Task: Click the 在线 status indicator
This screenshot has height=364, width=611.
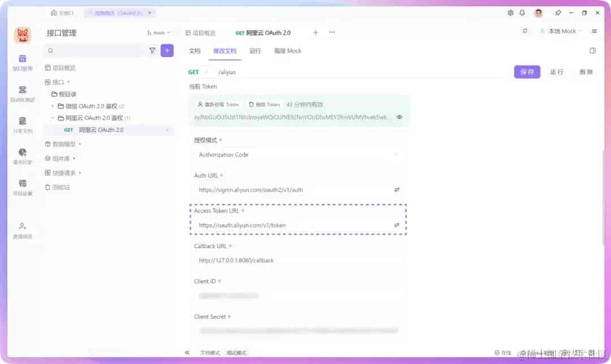Action: tap(503, 353)
